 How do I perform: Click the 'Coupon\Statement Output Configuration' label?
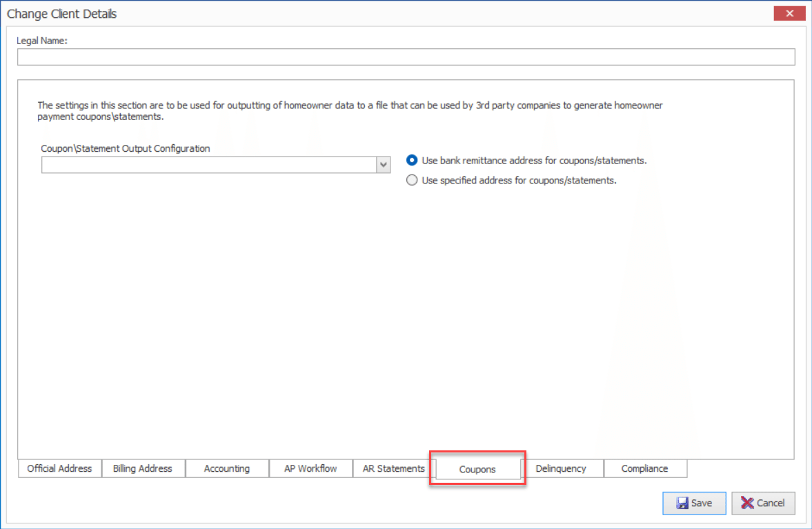click(126, 148)
